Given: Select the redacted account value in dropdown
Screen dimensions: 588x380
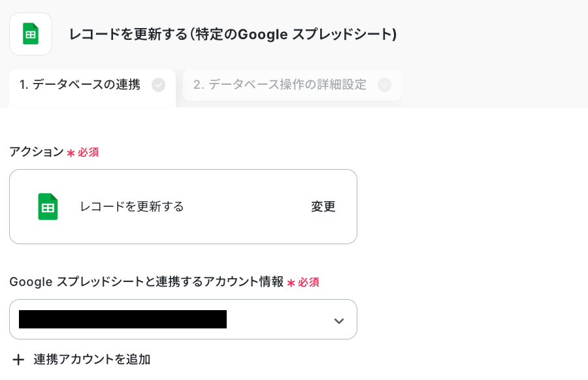Looking at the screenshot, I should coord(123,319).
